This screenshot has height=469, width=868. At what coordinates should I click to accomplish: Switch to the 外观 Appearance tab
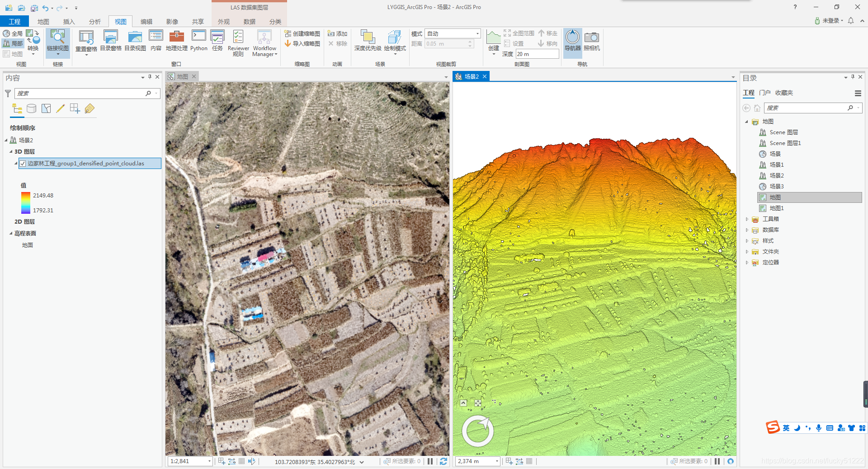224,21
